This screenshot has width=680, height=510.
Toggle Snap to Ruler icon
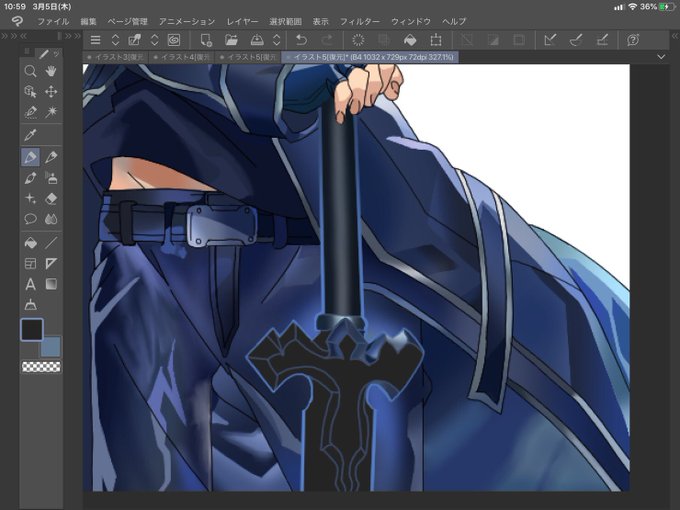(550, 40)
